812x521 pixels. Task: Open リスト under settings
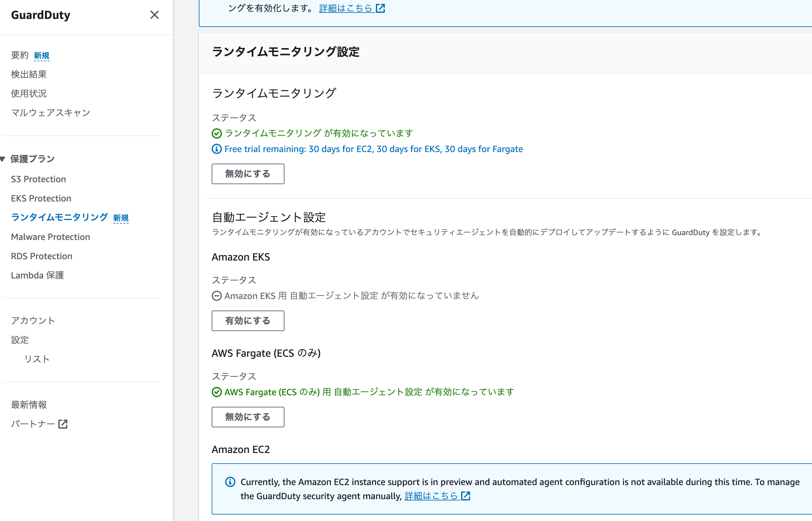pyautogui.click(x=37, y=359)
